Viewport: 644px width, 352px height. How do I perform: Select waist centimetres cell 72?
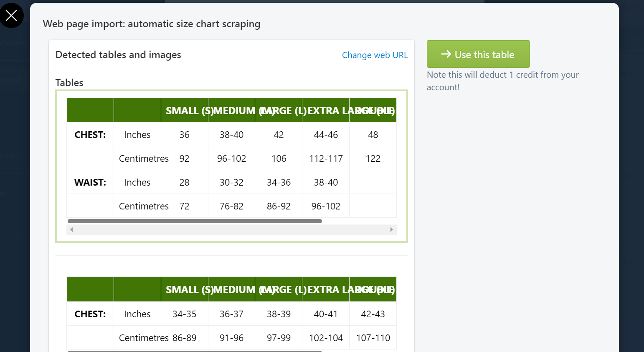[185, 206]
